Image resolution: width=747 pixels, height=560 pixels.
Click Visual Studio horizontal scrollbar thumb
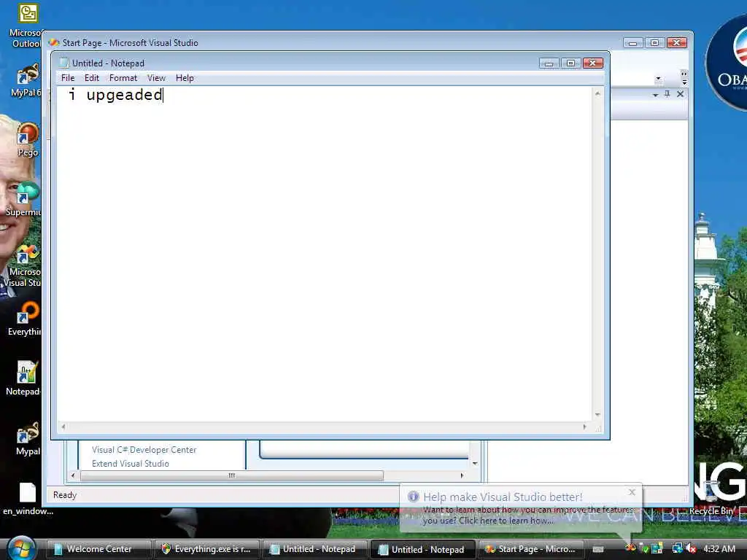231,475
